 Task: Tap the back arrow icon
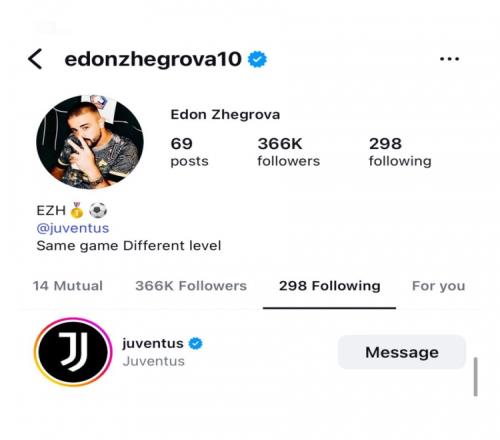(x=35, y=59)
